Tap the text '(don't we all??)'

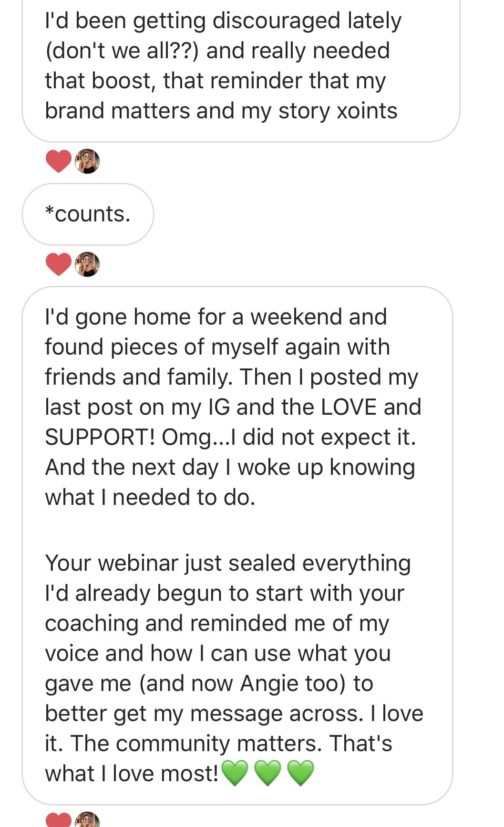pos(122,51)
